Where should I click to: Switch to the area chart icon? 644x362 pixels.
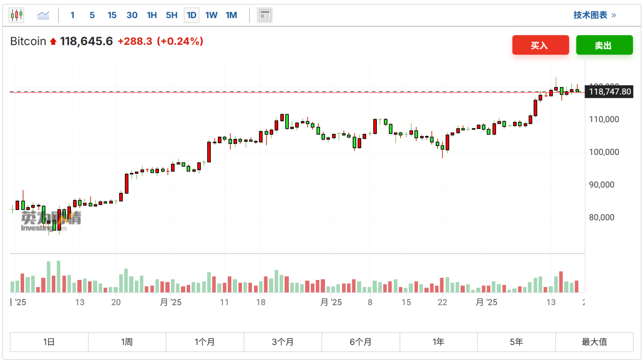coord(43,15)
